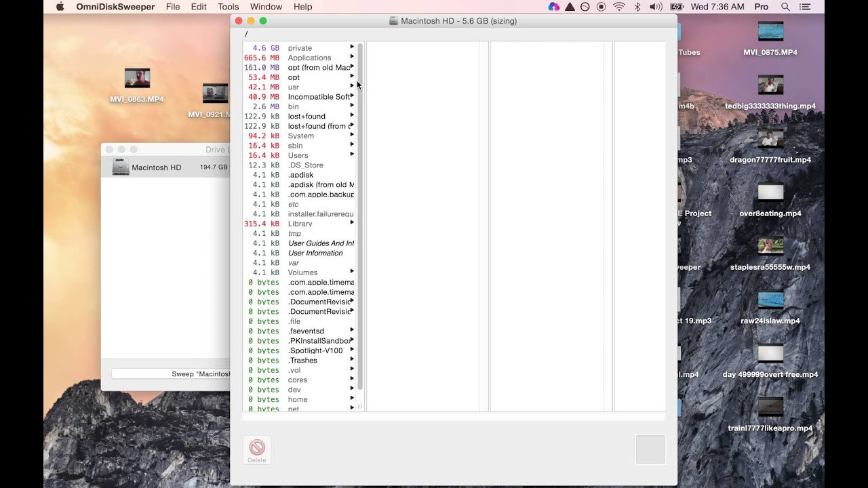
Task: Click the Delete icon button
Action: click(x=257, y=450)
